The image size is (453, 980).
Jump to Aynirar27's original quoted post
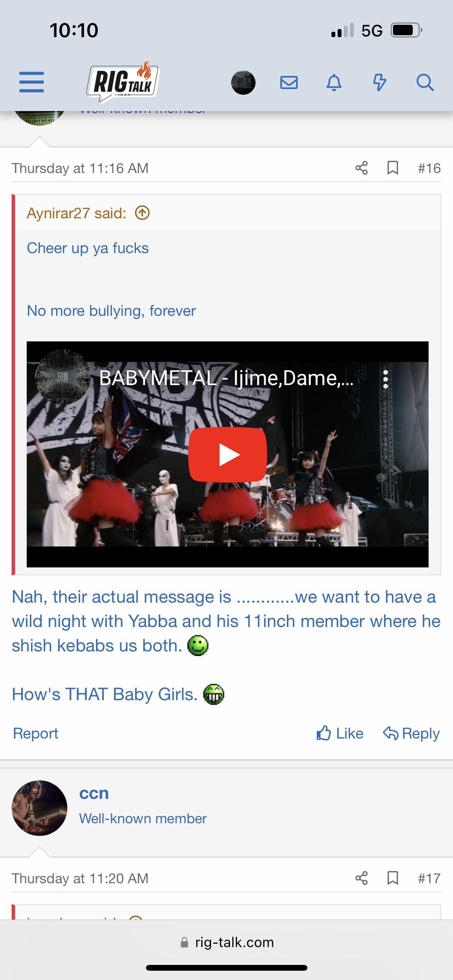142,213
